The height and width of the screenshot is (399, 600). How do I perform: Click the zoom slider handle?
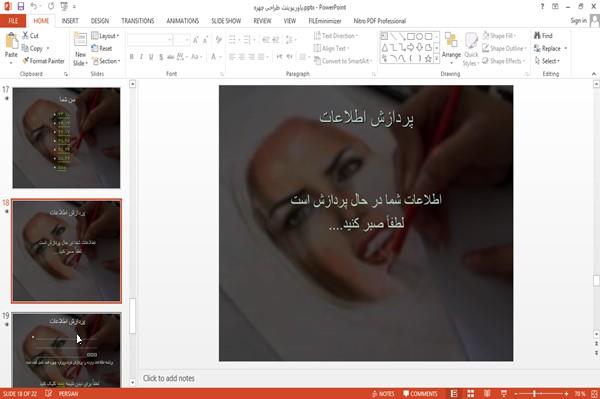[x=534, y=394]
